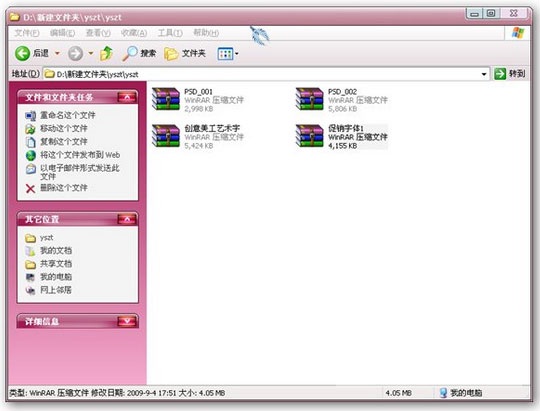Click 将这个文件发布到 Web link
540x411 pixels.
click(x=80, y=155)
